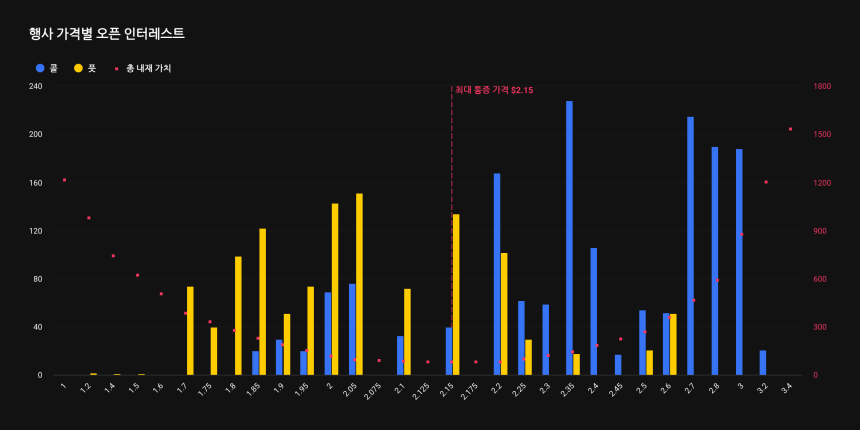The width and height of the screenshot is (860, 430).
Task: Click the red intrinsic value dot at strike 1
Action: coord(64,180)
